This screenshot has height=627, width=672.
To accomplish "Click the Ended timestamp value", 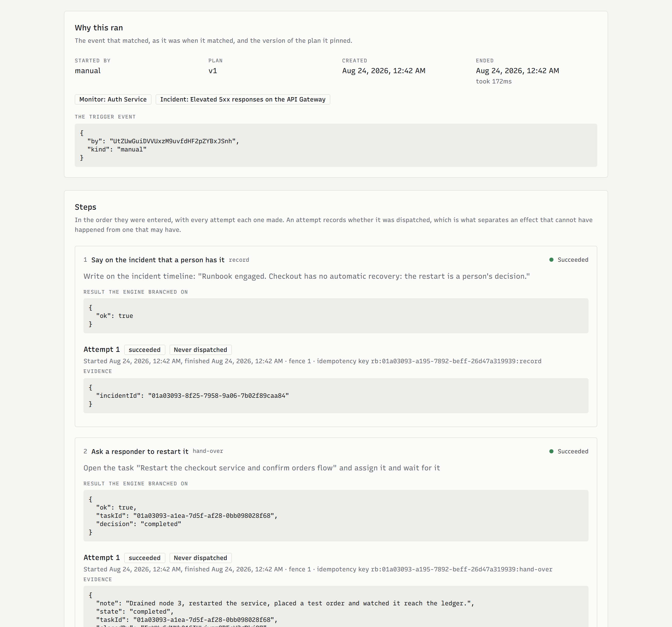I will [517, 71].
